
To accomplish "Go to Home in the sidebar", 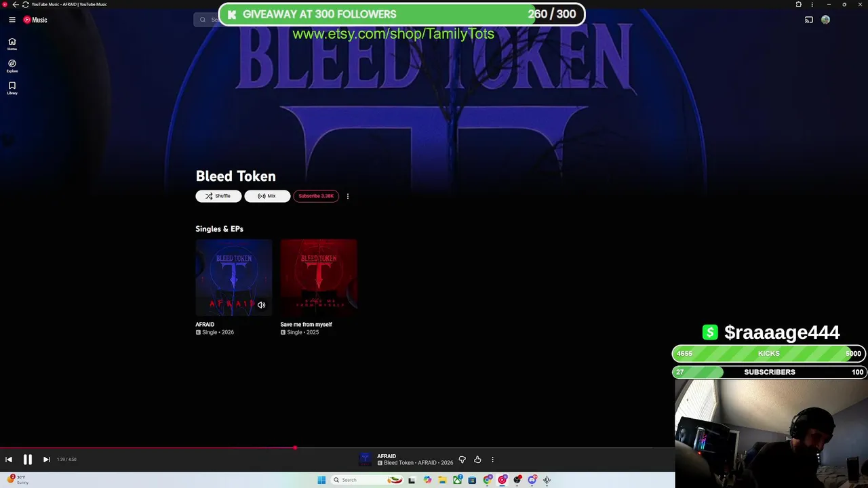I will point(12,44).
